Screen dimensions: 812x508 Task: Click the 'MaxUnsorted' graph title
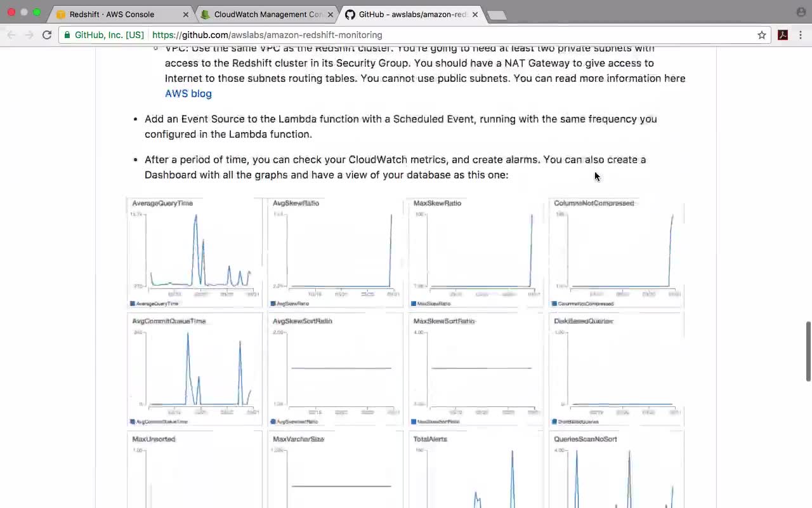[154, 439]
